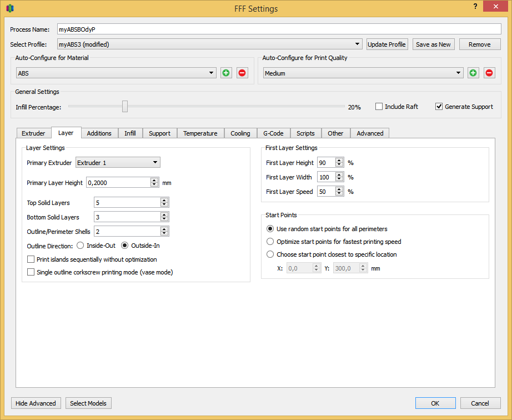
Task: Click the Simplify3D app icon in title bar
Action: [10, 8]
